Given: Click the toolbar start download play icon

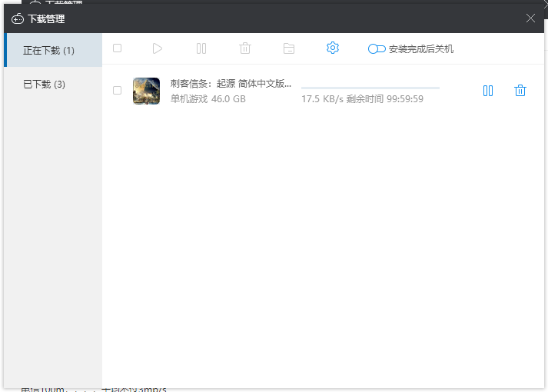Looking at the screenshot, I should (x=158, y=48).
